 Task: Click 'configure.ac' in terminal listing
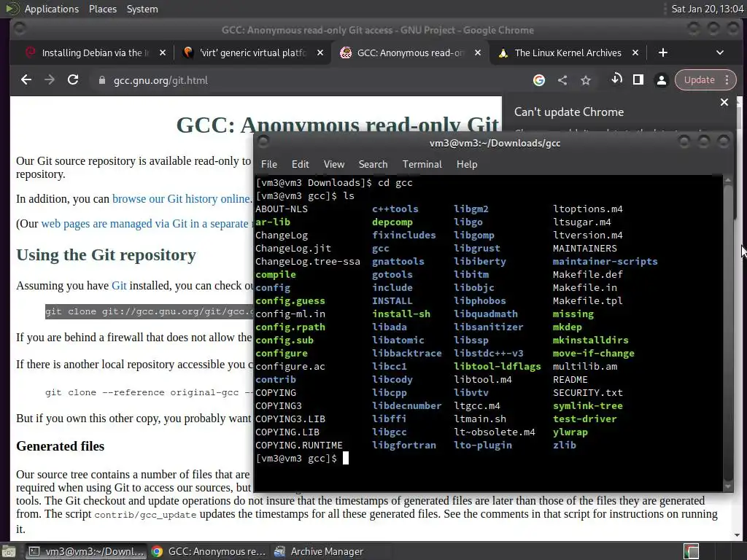pyautogui.click(x=290, y=366)
